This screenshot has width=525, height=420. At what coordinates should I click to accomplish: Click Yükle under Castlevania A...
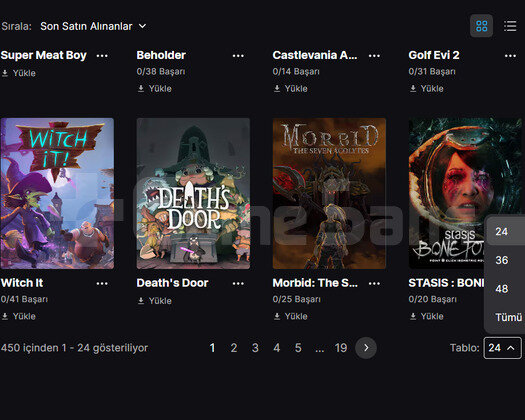coord(291,89)
